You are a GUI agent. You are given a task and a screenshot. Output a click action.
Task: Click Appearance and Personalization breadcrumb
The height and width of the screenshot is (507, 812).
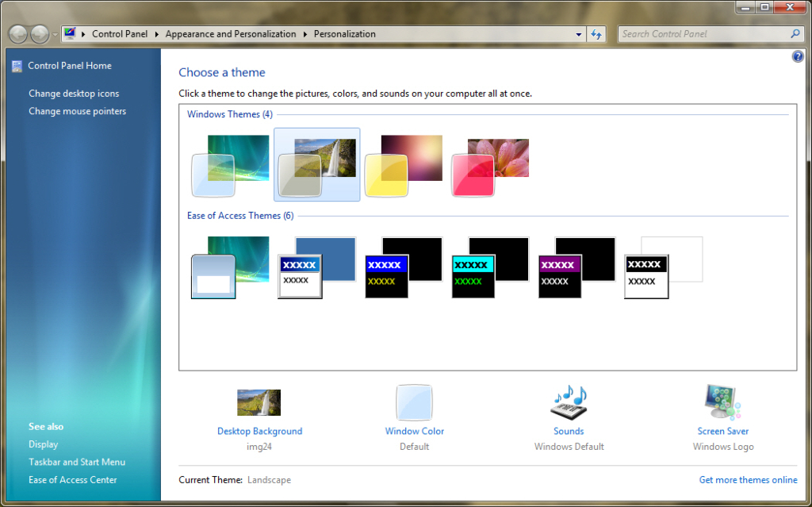point(231,34)
